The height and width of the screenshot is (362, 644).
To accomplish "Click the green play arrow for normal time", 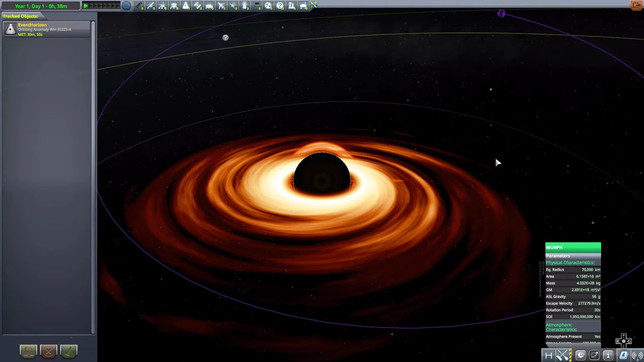I will pos(86,6).
